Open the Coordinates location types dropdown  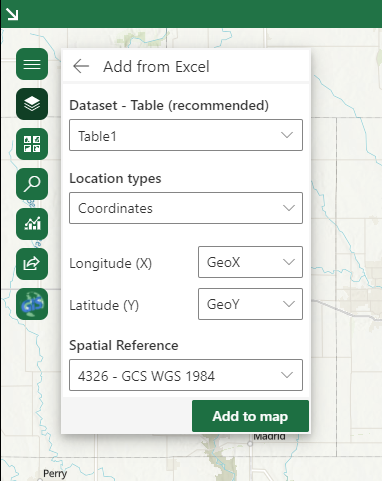pos(186,208)
